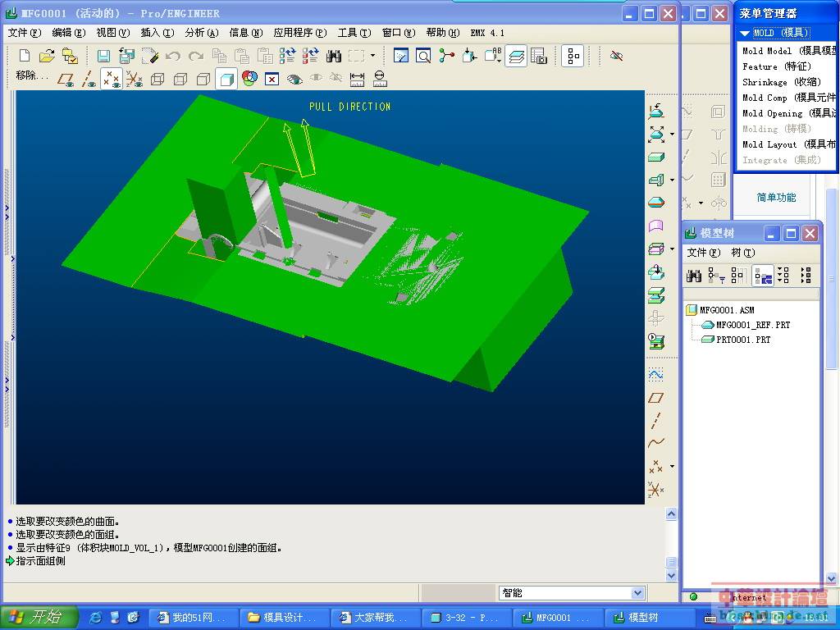Open the color and appearance palette icon

249,79
